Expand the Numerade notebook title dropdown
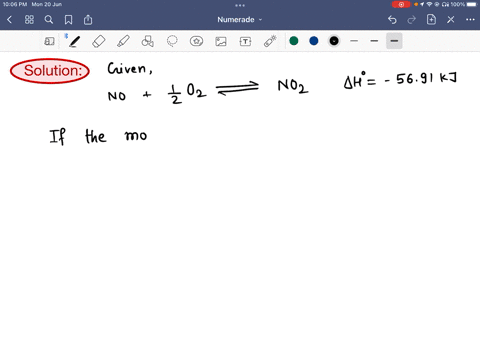The width and height of the screenshot is (480, 360). tap(240, 20)
